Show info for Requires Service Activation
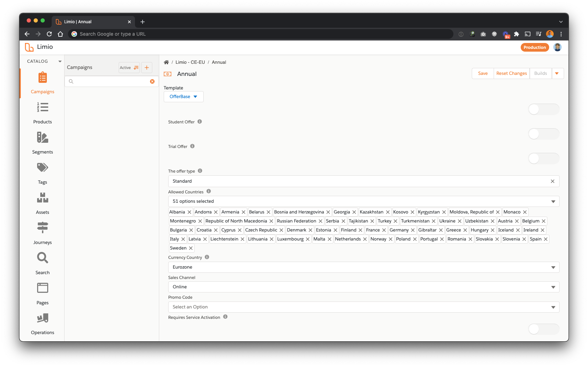Image resolution: width=588 pixels, height=367 pixels. click(225, 317)
